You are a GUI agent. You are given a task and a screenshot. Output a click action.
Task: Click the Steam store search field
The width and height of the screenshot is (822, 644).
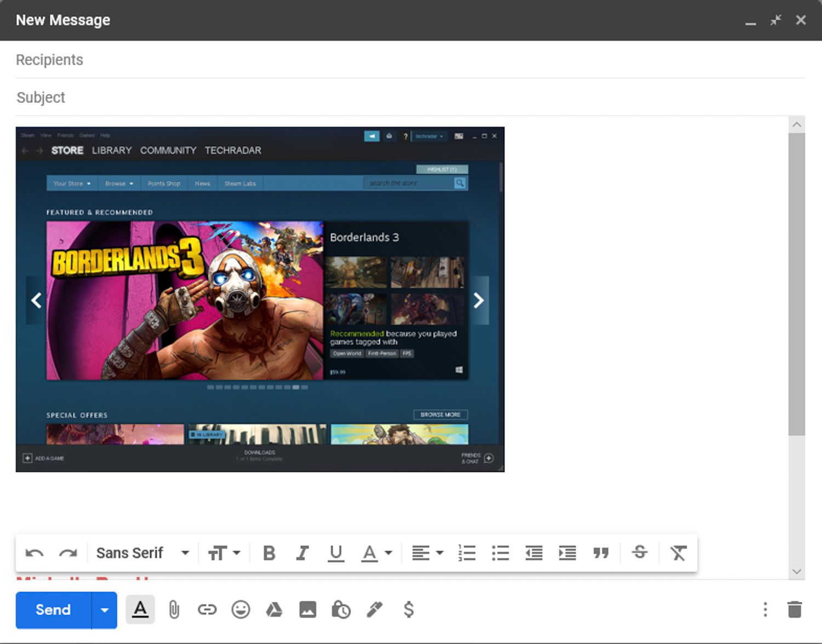[409, 183]
